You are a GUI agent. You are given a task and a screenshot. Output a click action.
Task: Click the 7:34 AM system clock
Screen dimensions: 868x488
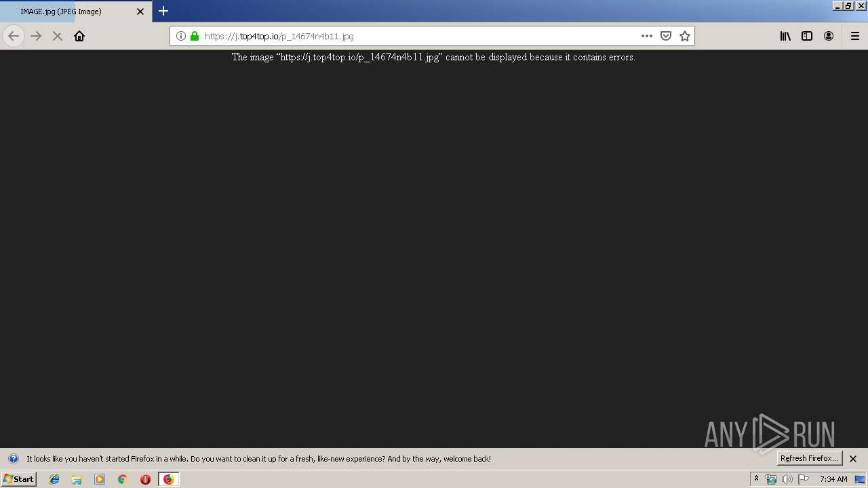pos(833,479)
